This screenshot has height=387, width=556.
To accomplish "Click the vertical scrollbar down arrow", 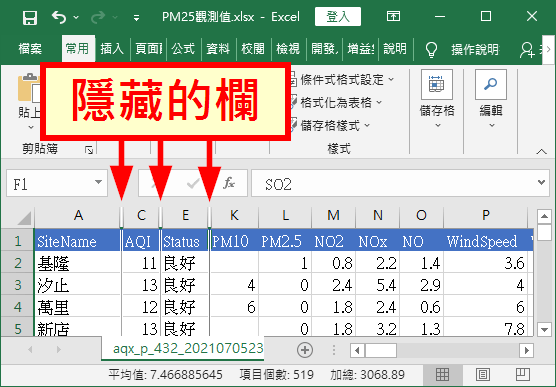I will (544, 329).
